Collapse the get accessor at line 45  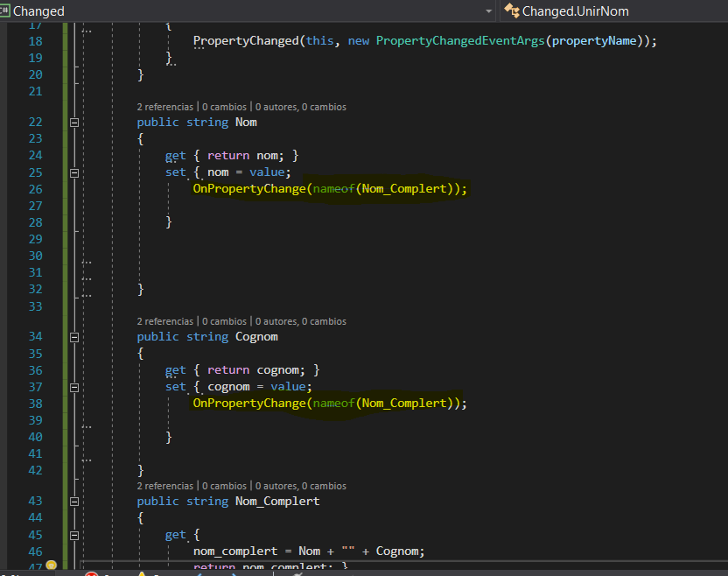click(x=74, y=535)
